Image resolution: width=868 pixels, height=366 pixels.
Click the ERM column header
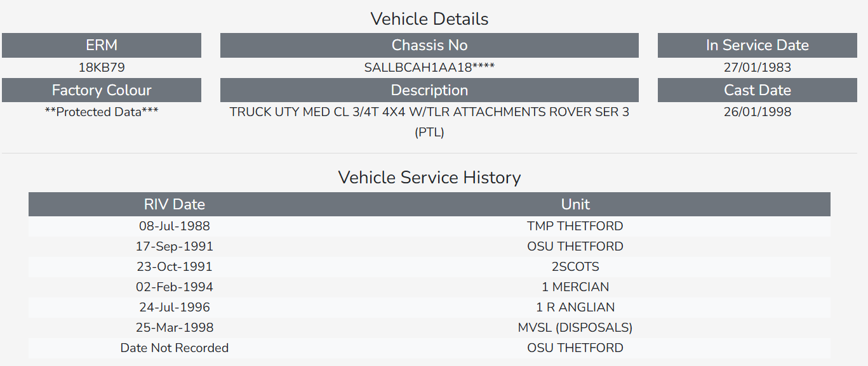click(102, 45)
